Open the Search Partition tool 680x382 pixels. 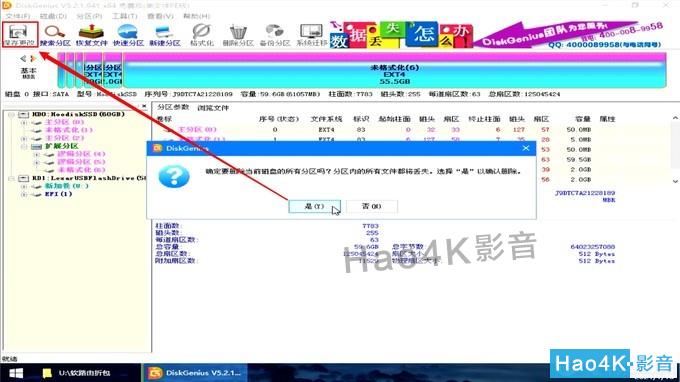(x=55, y=35)
